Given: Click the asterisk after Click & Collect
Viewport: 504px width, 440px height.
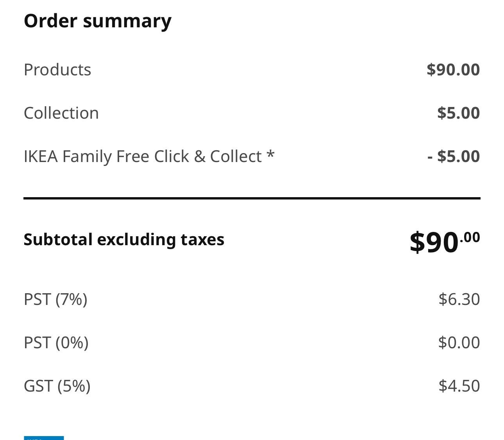Looking at the screenshot, I should coord(270,155).
